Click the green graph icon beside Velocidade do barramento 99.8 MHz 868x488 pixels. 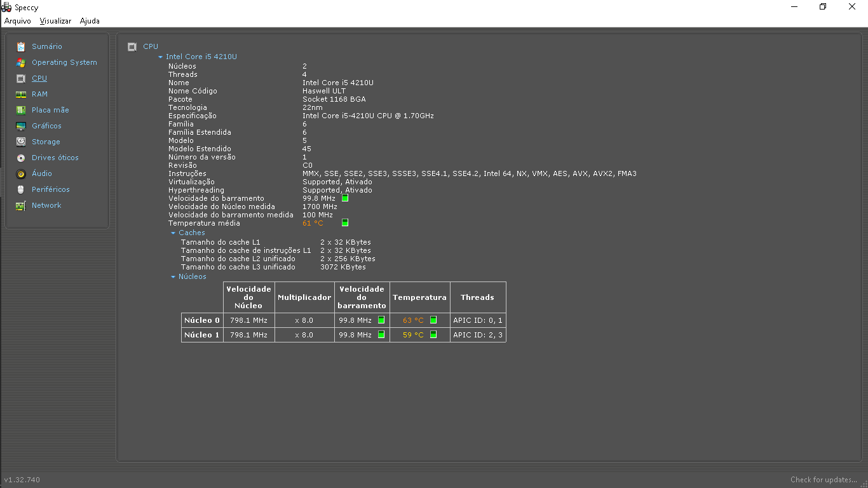(x=345, y=198)
